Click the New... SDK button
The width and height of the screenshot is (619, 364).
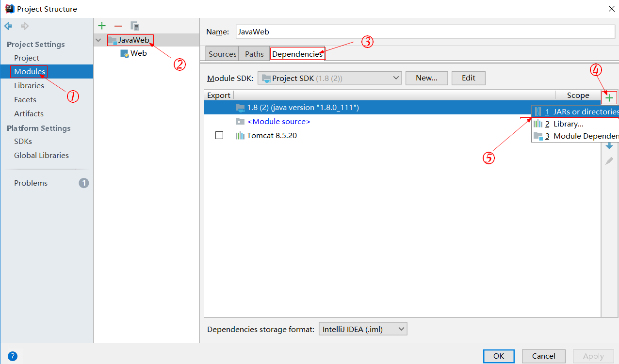pos(426,78)
